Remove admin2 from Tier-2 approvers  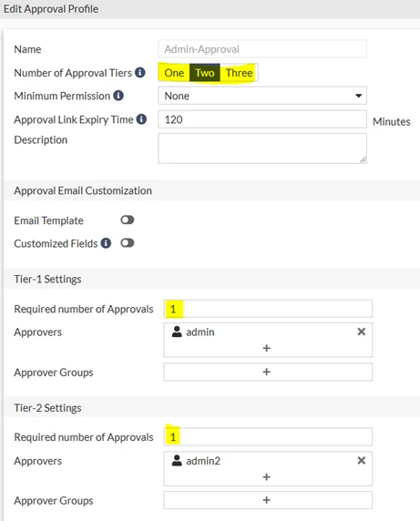361,461
